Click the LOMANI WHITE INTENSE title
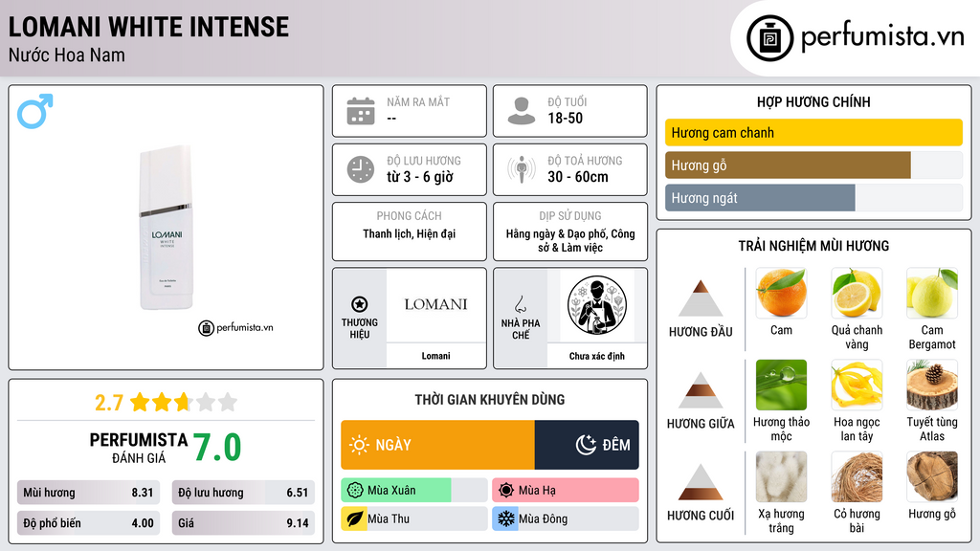The height and width of the screenshot is (551, 980). (x=148, y=27)
